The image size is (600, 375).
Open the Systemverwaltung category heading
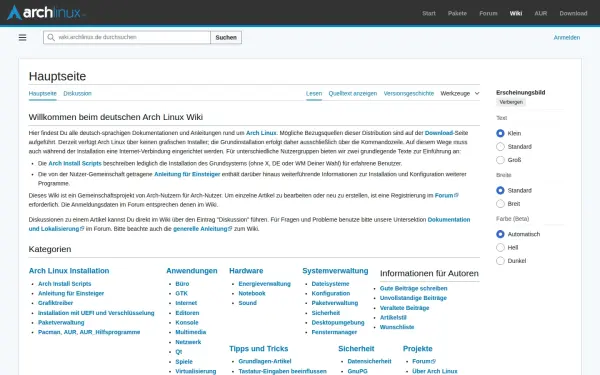tap(335, 271)
